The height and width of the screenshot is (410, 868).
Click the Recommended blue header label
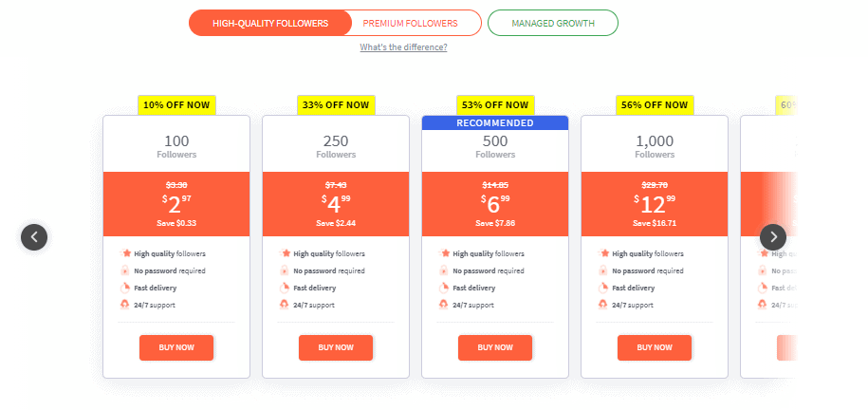tap(495, 123)
